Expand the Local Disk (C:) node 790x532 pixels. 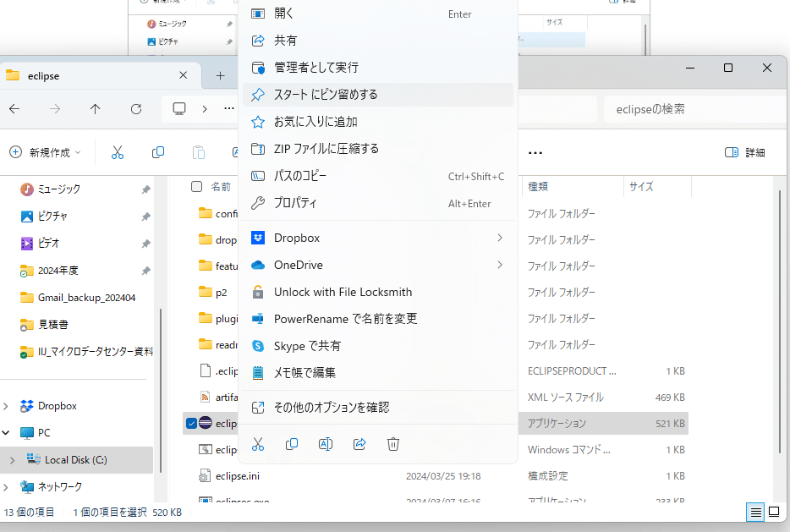(13, 460)
